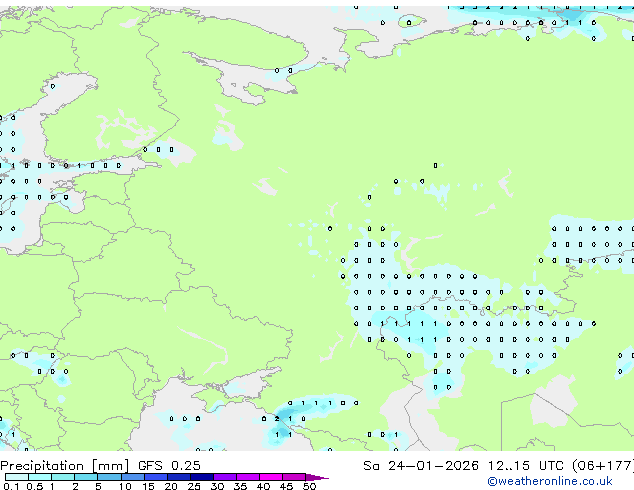Click the 0.5–1 mm legend color swatch
The height and width of the screenshot is (490, 634).
[40, 477]
